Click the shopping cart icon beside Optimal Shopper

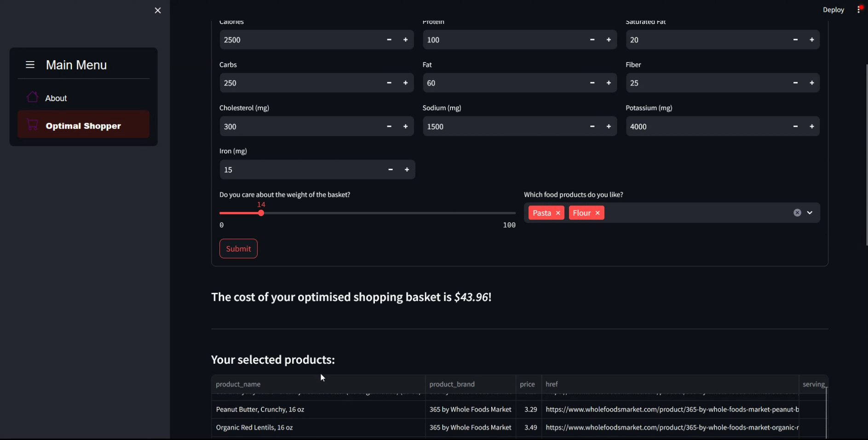point(32,125)
